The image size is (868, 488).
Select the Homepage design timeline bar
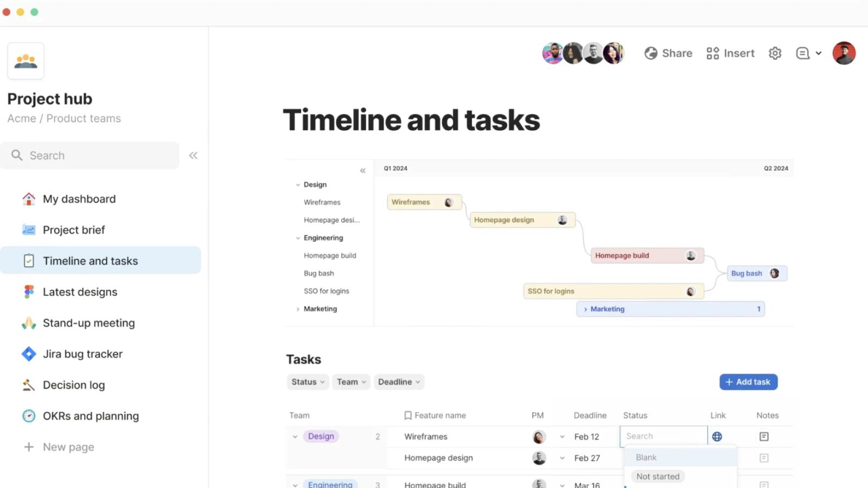point(522,220)
